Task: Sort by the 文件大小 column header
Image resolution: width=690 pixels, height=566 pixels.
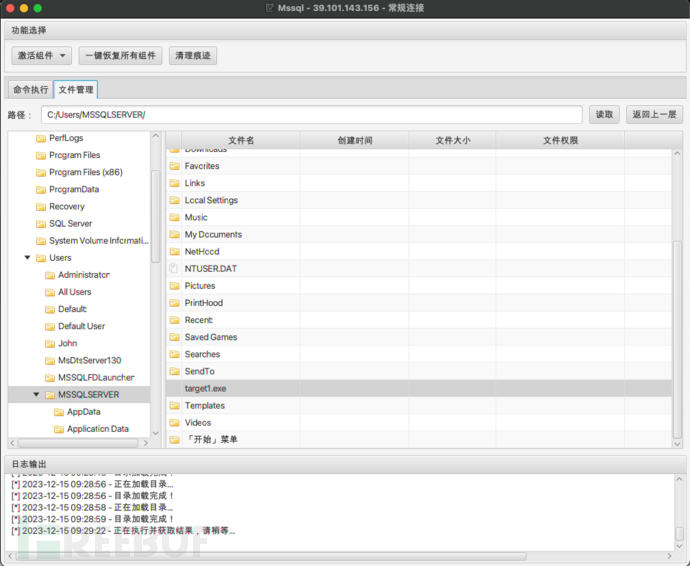Action: coord(452,140)
